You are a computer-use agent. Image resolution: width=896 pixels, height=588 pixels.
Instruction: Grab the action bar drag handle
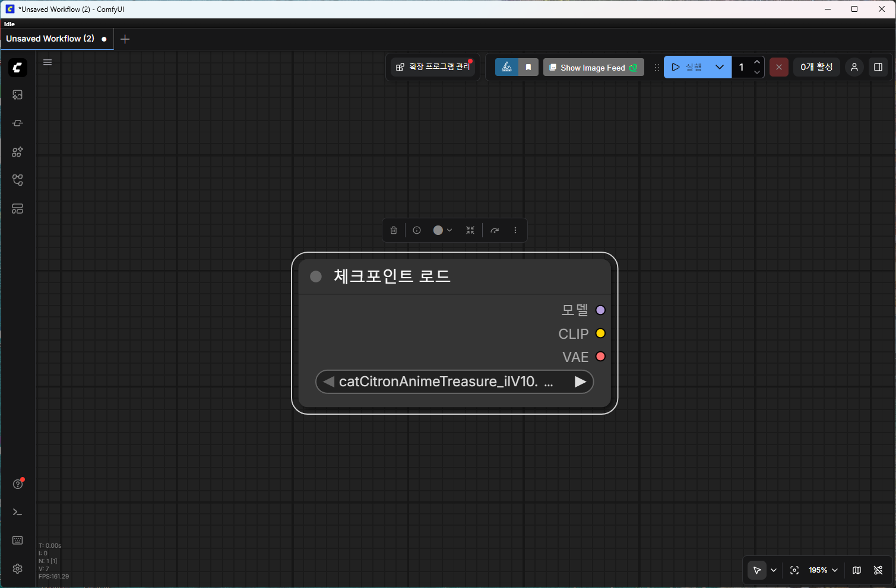(x=657, y=68)
